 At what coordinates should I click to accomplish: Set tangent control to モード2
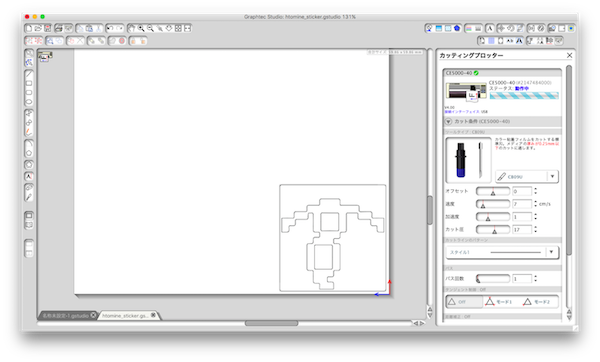click(537, 302)
